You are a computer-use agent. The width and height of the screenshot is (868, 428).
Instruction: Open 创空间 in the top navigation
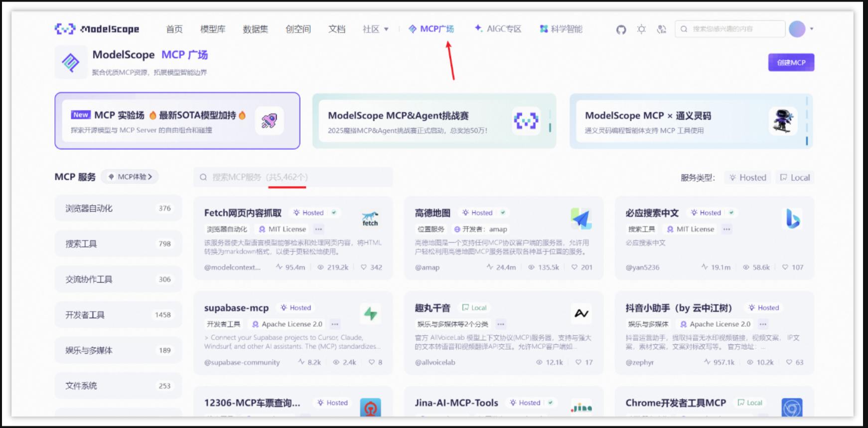point(298,29)
